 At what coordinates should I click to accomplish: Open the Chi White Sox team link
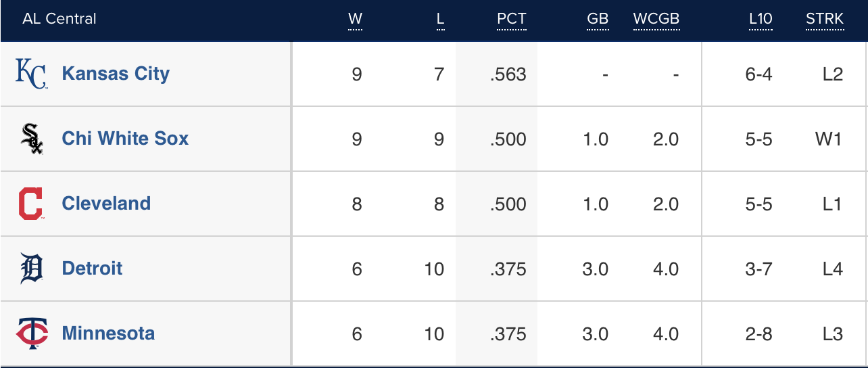point(125,139)
